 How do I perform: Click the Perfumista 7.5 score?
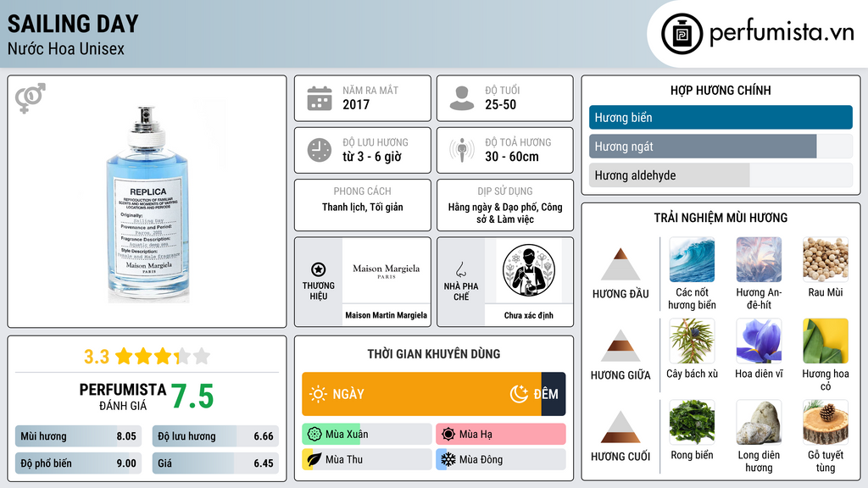[192, 396]
